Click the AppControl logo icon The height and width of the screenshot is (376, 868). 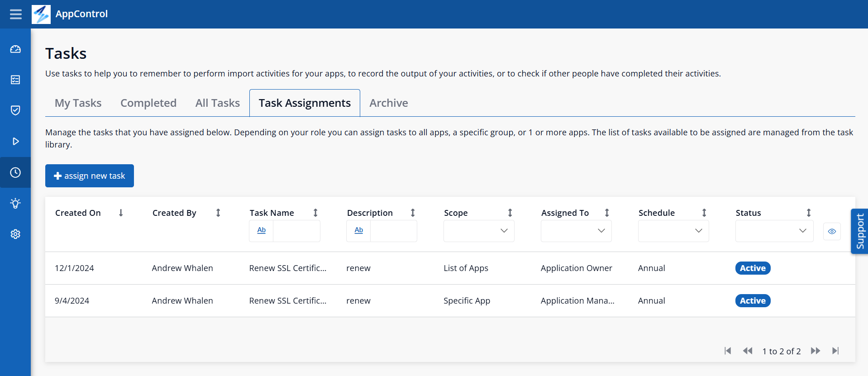coord(41,14)
